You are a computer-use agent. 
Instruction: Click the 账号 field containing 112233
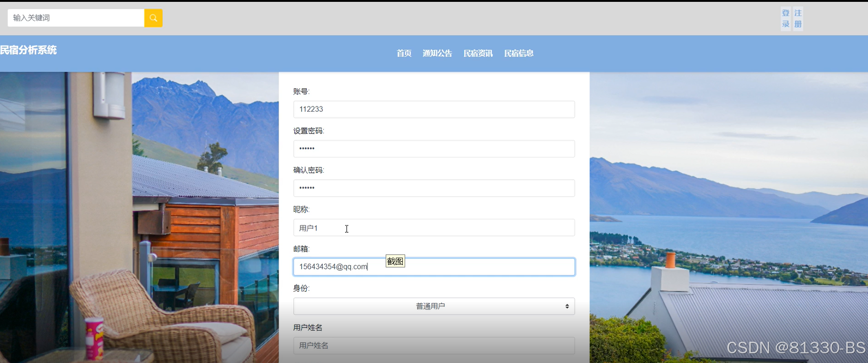point(434,109)
